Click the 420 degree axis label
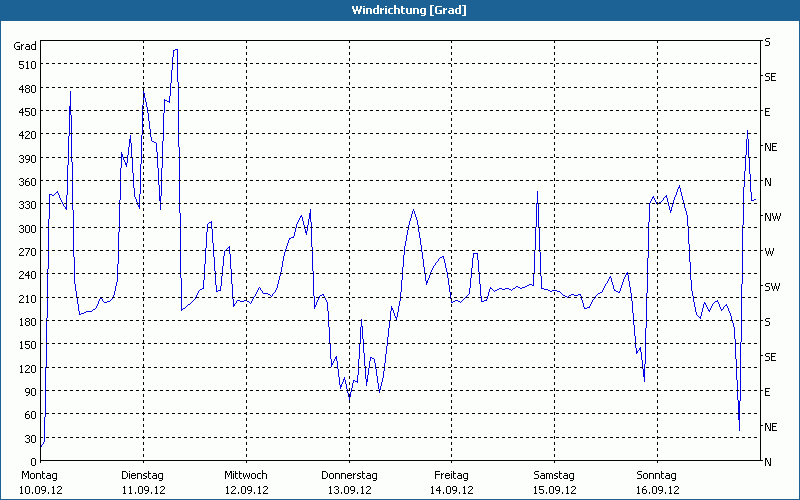 click(x=28, y=135)
